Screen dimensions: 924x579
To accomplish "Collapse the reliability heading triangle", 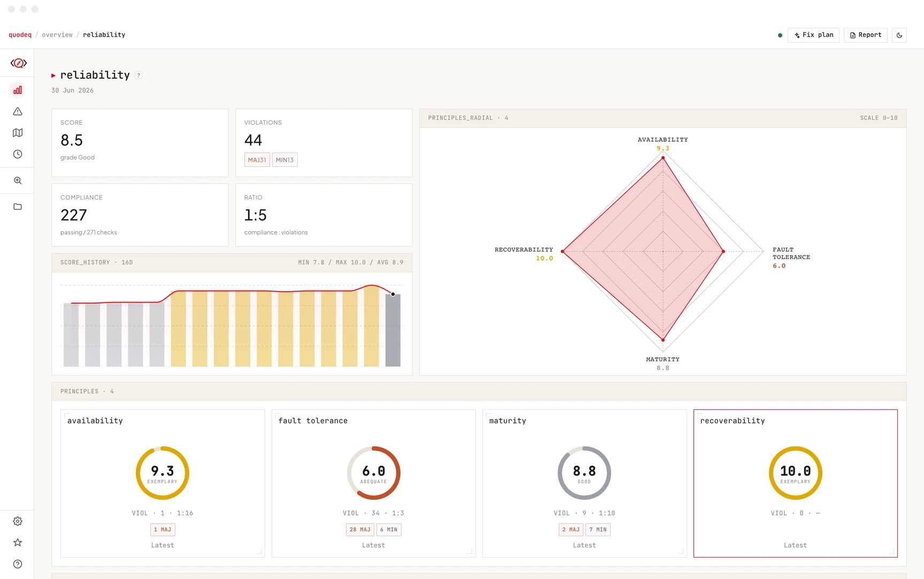I will pyautogui.click(x=53, y=75).
